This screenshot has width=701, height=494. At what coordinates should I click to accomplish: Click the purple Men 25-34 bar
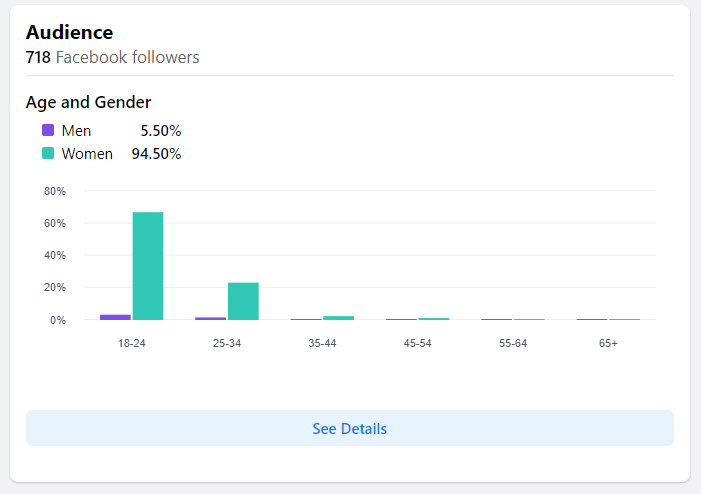coord(211,318)
